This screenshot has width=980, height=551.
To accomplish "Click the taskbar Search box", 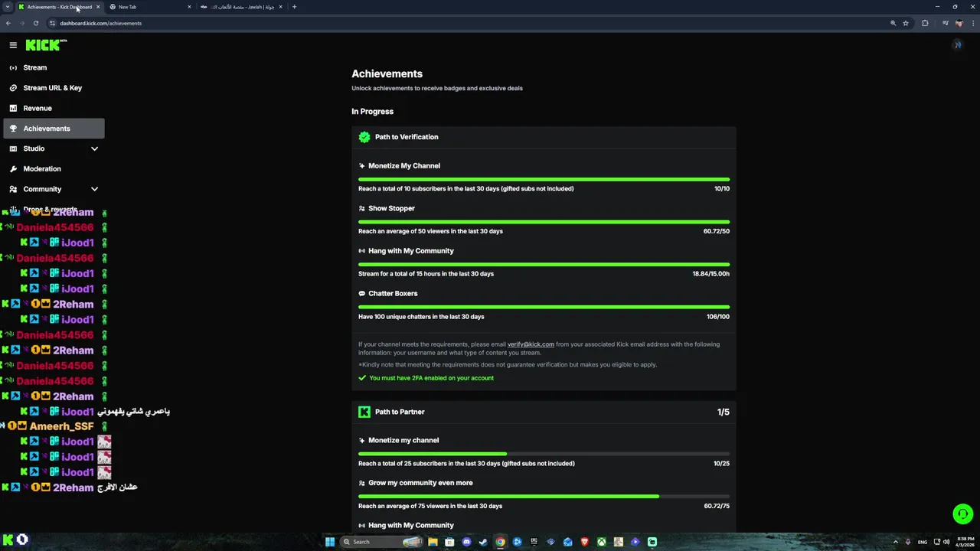I will pos(382,542).
